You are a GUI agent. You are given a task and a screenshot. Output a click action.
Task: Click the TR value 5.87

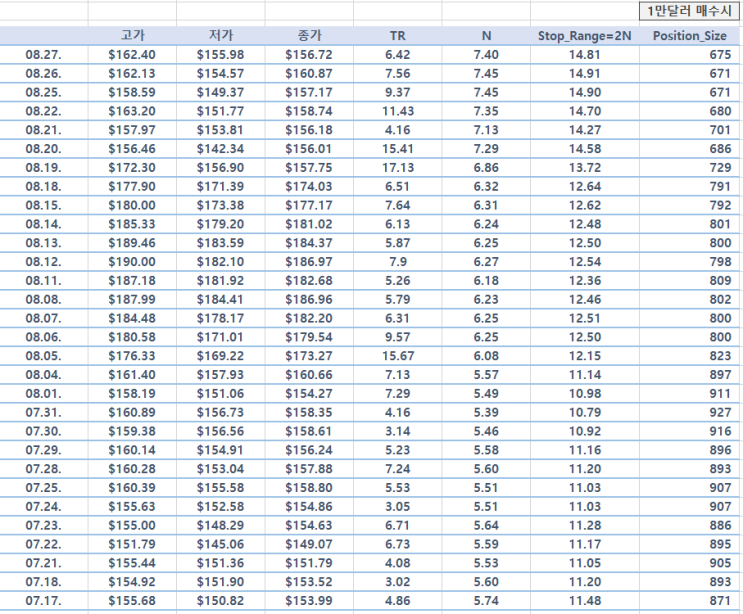pyautogui.click(x=398, y=243)
